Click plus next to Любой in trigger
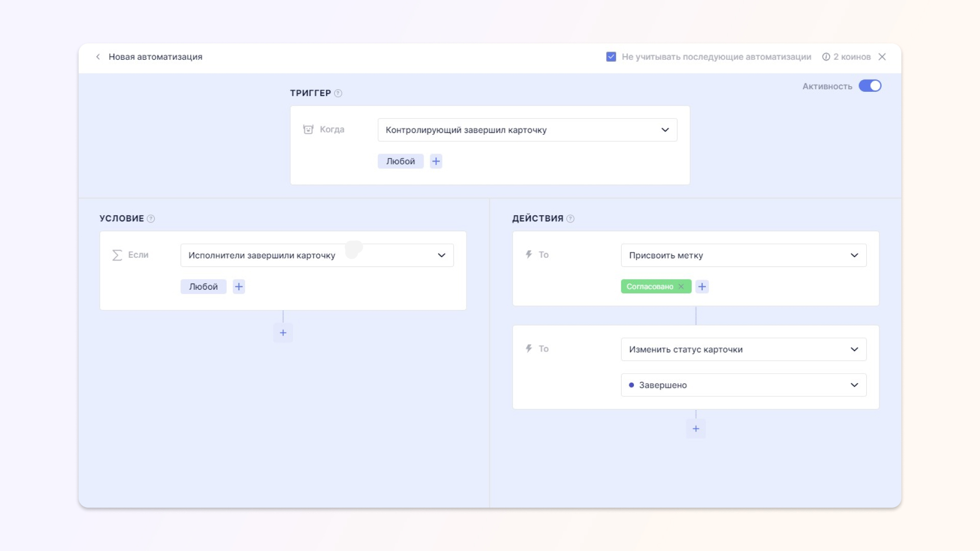980x551 pixels. [x=436, y=162]
